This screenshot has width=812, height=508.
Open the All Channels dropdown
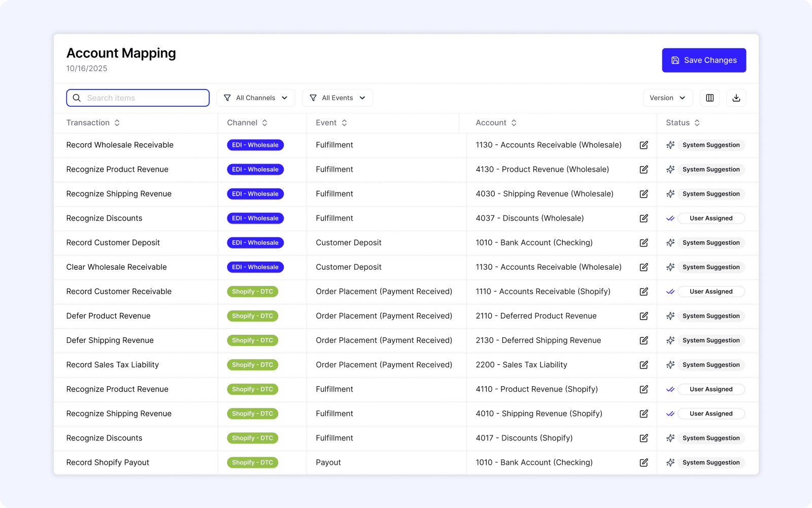pos(256,98)
